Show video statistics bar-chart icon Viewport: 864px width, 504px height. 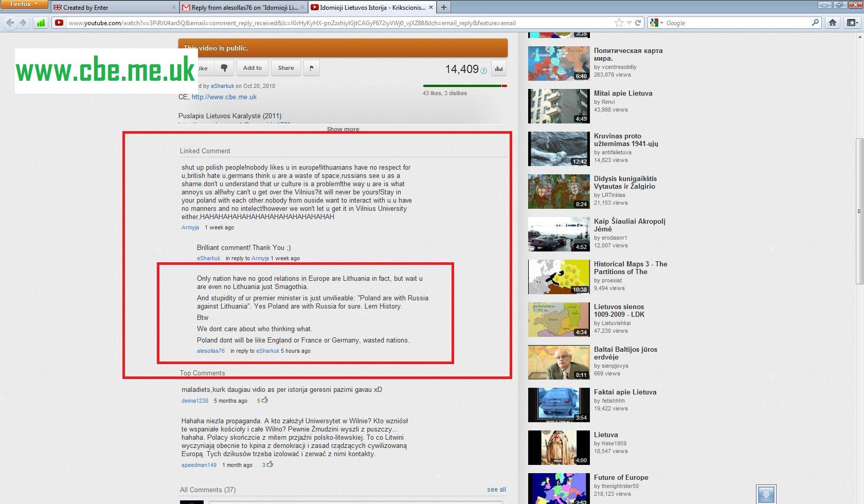499,68
